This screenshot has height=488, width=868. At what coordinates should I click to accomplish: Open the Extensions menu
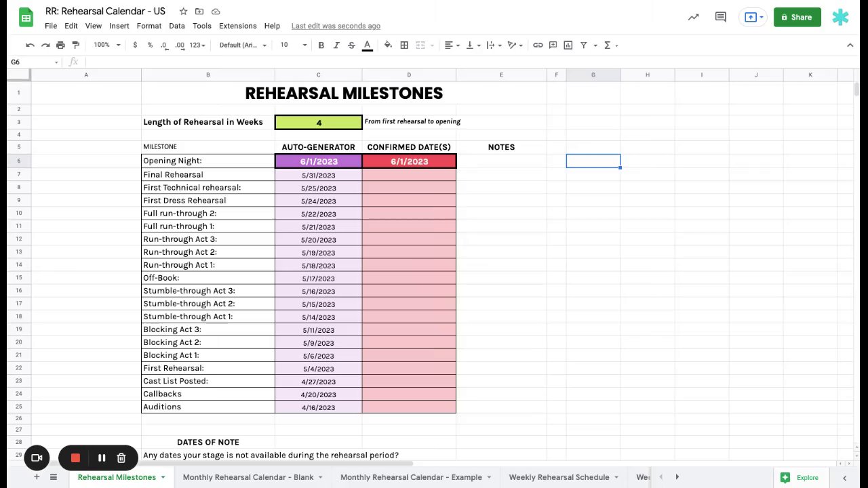click(x=237, y=26)
